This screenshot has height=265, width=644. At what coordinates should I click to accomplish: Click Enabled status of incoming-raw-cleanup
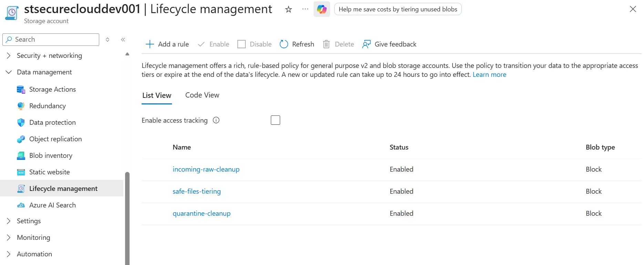(x=401, y=169)
